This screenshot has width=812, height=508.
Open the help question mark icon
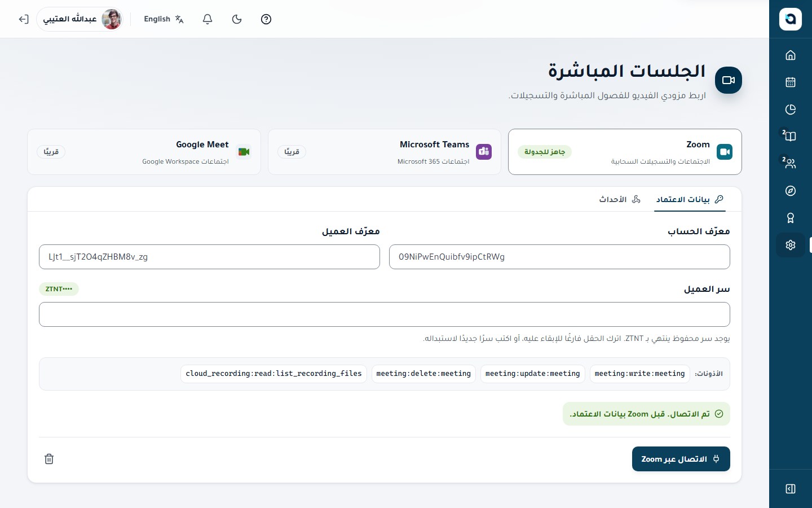[266, 19]
